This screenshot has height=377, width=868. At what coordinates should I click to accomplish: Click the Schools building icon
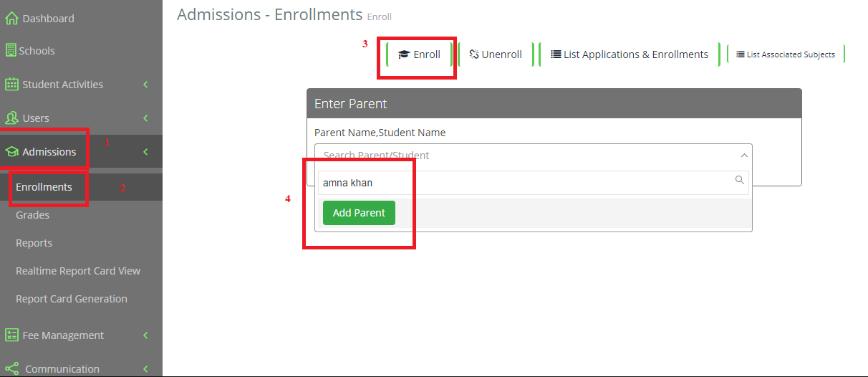tap(11, 51)
